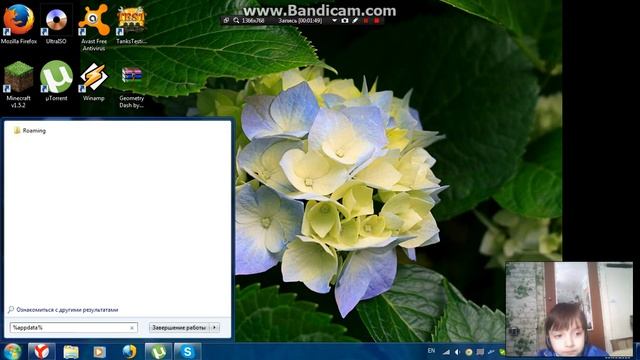Pause the Bandicam recording
Screen dimensions: 640x360
coord(366,20)
